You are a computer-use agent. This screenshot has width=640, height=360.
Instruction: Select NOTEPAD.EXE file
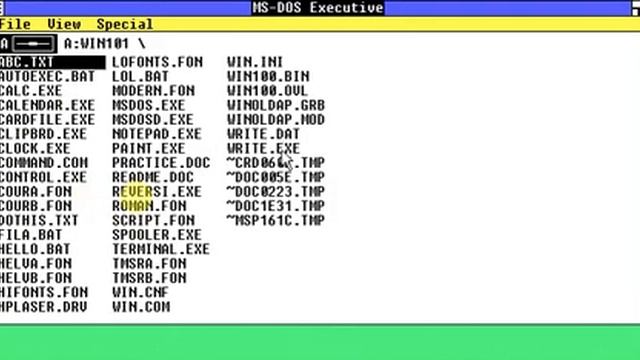157,134
